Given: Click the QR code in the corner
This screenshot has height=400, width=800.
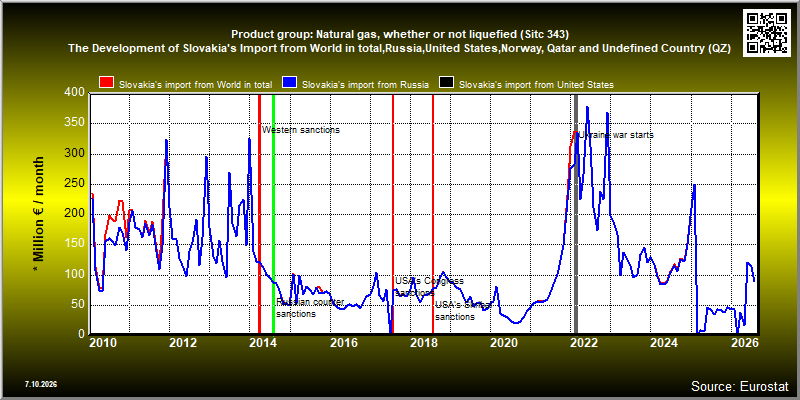Looking at the screenshot, I should (768, 32).
